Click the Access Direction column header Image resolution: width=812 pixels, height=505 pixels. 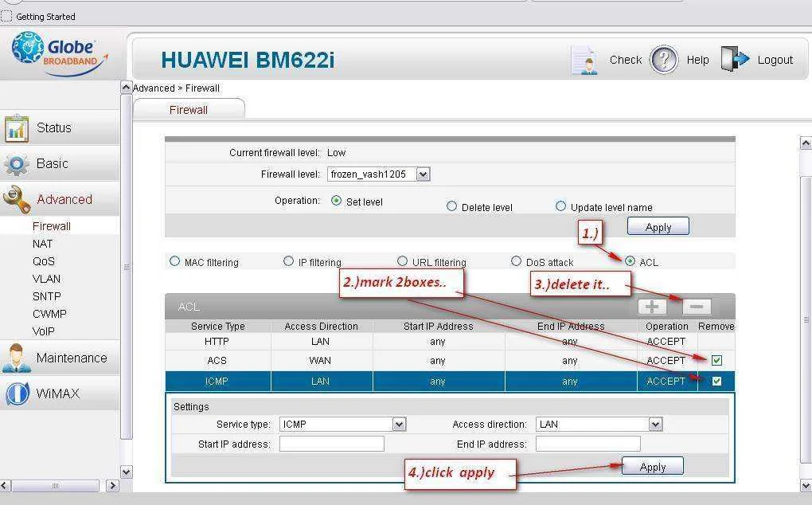(x=321, y=327)
